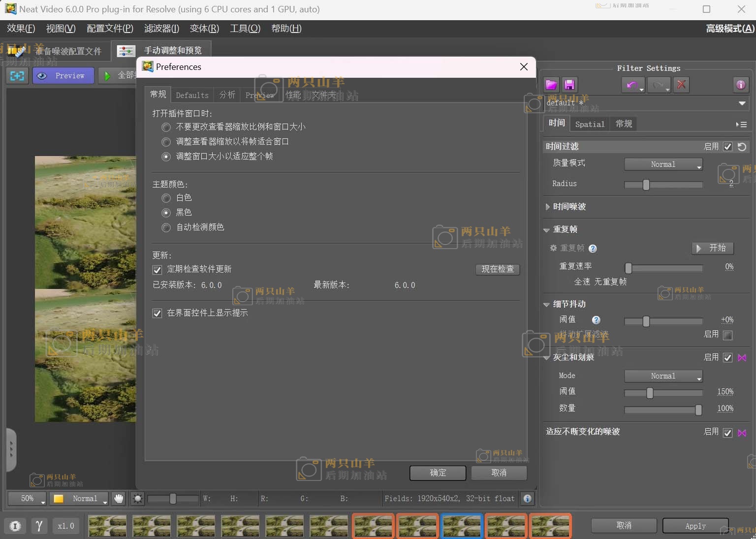Uncheck 定期检查软件更新 checkbox

[x=157, y=270]
